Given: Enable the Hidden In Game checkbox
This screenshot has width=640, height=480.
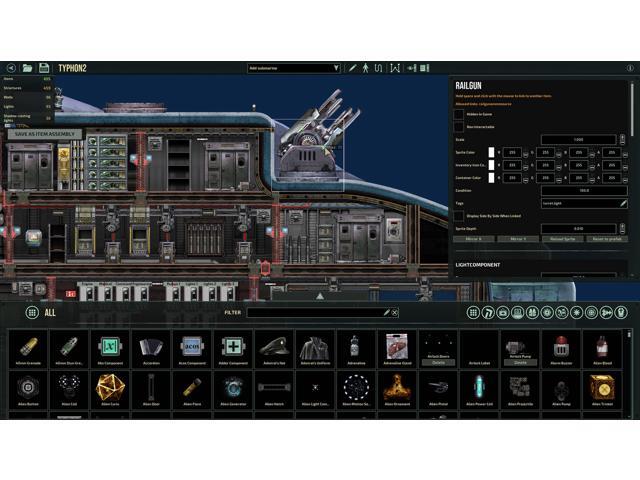Looking at the screenshot, I should coord(460,114).
